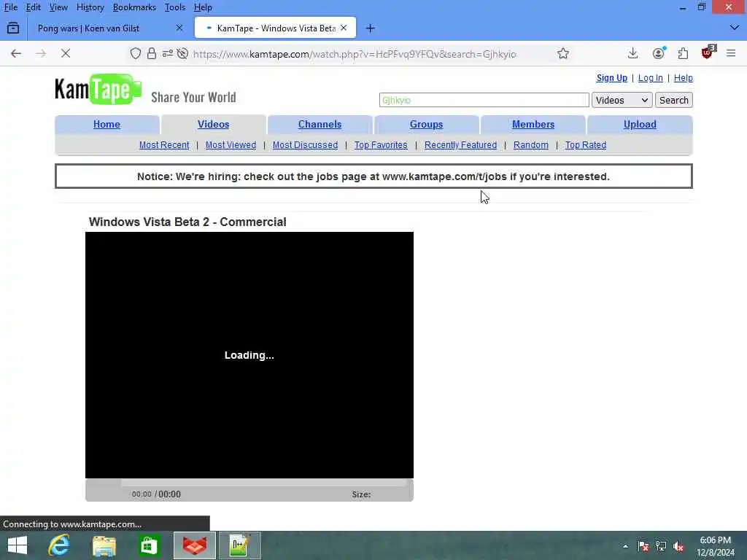Screen dimensions: 747x560
Task: Click the Log In link
Action: click(x=650, y=78)
